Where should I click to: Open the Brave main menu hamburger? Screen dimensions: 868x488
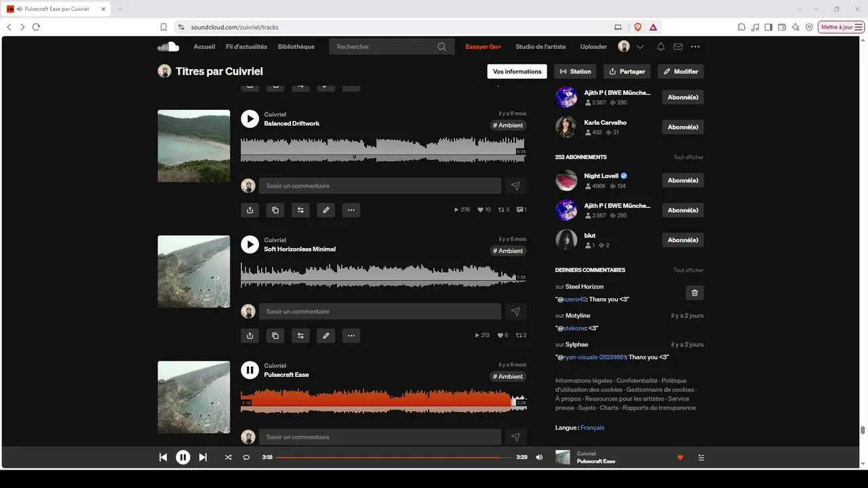click(x=859, y=27)
